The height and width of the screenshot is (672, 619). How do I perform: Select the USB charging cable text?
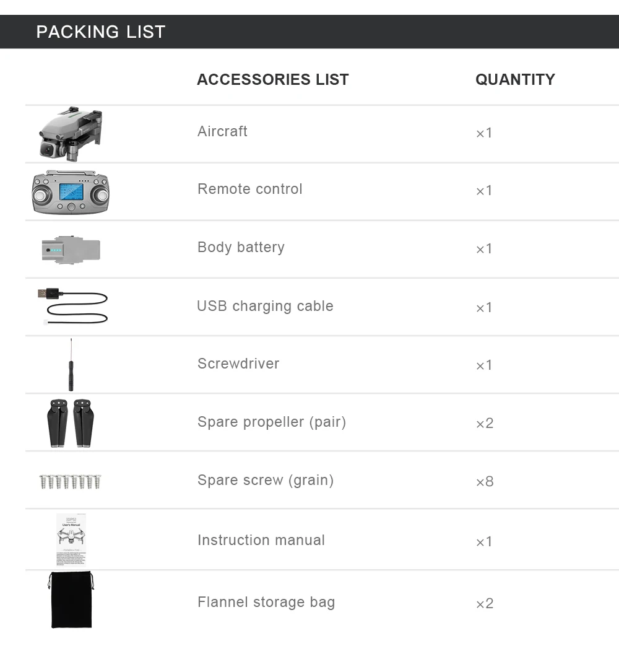coord(265,306)
